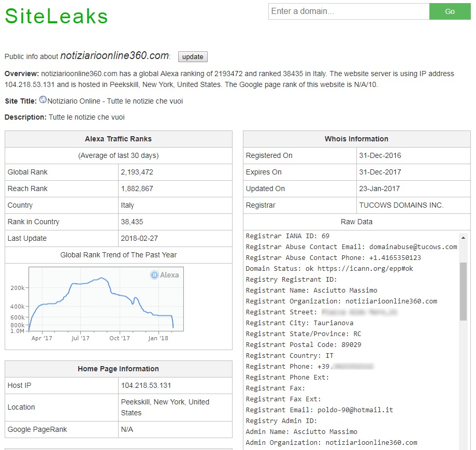The width and height of the screenshot is (476, 450).
Task: Click the update button beside the domain name
Action: point(193,57)
